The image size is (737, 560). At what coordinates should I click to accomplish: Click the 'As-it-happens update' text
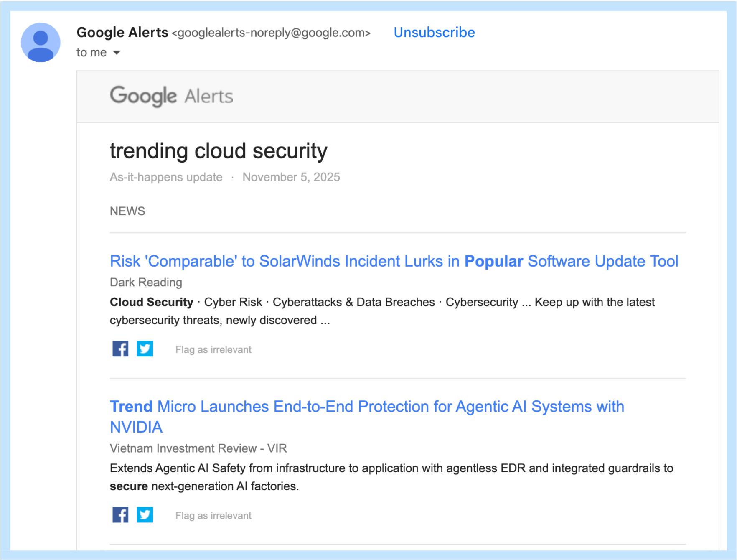tap(166, 177)
